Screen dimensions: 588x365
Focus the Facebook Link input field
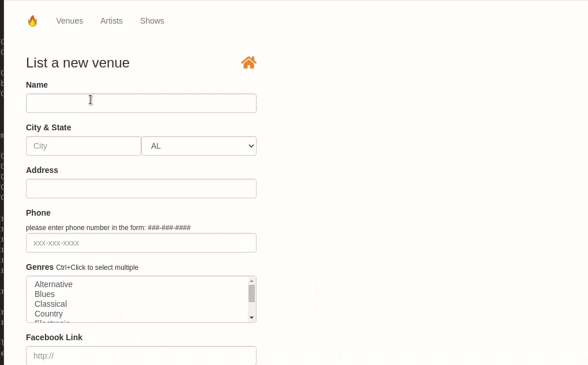click(x=141, y=355)
